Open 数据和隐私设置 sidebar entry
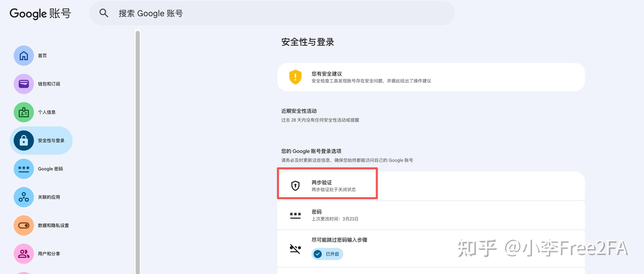Screen dimensions: 644x274 (x=53, y=225)
